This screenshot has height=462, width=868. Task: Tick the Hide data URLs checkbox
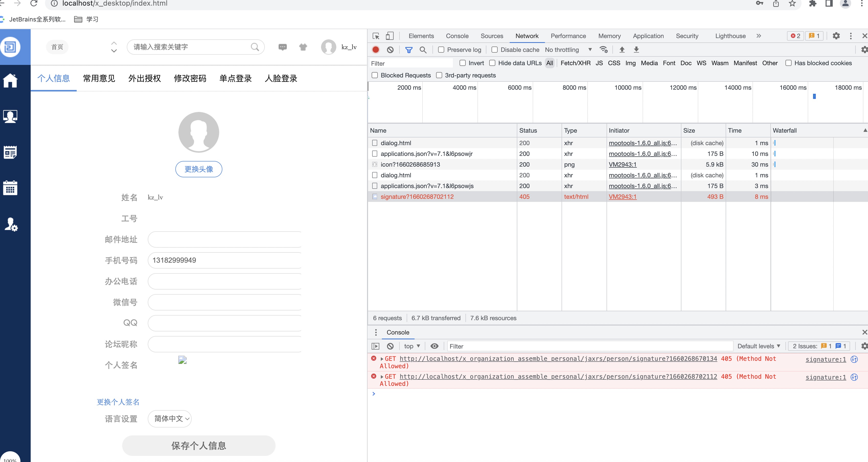click(x=492, y=63)
